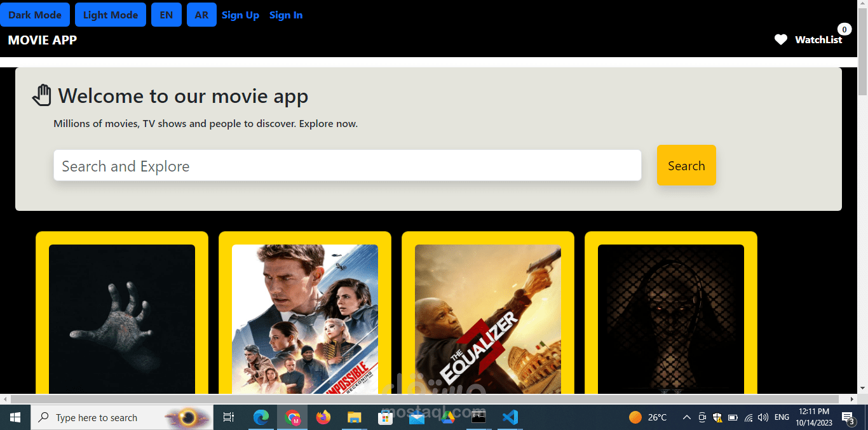The height and width of the screenshot is (430, 868).
Task: Click the WatchList heart icon
Action: tap(781, 39)
